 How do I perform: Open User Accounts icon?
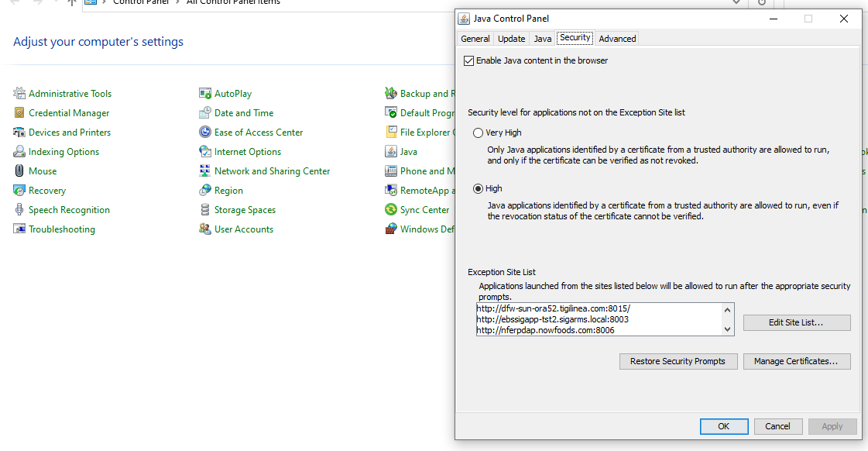click(205, 229)
